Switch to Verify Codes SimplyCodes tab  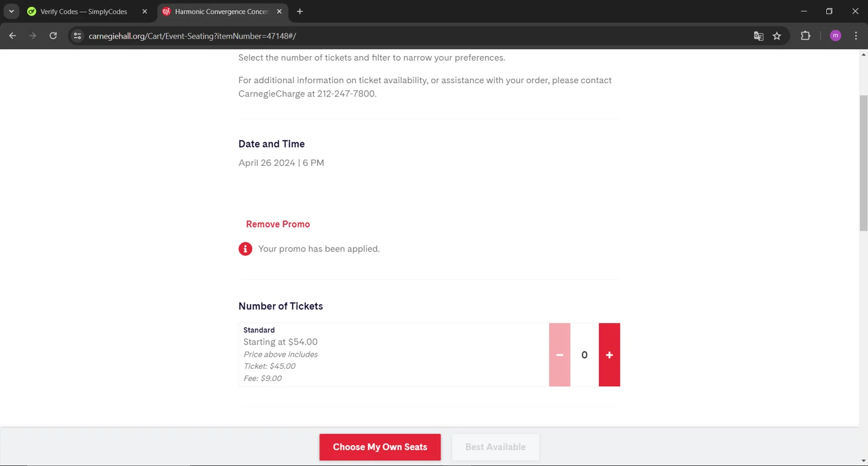tap(83, 12)
